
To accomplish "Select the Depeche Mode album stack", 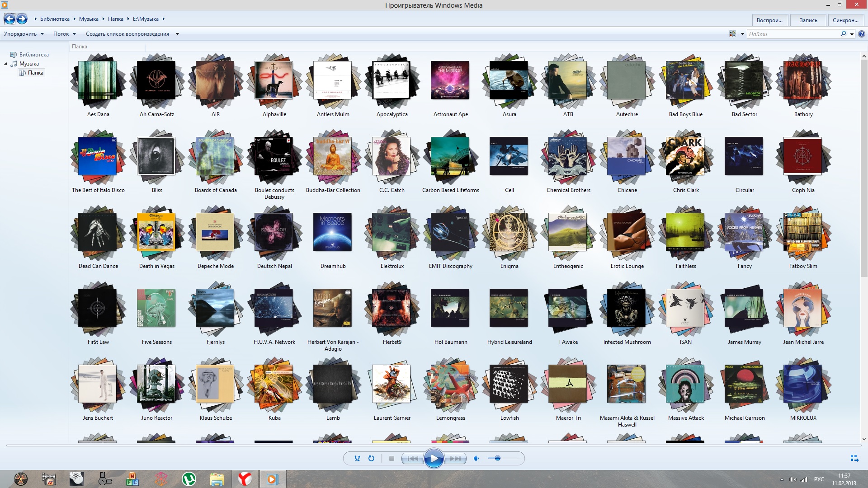I will [216, 232].
